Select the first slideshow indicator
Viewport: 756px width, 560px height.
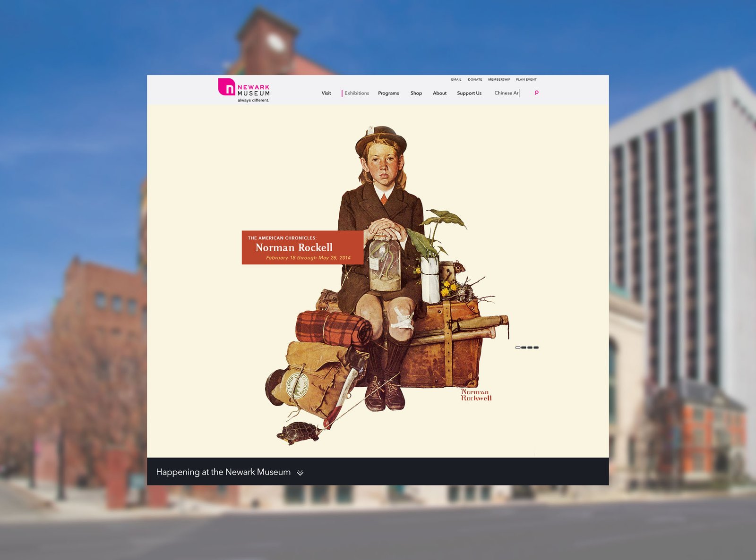point(518,348)
